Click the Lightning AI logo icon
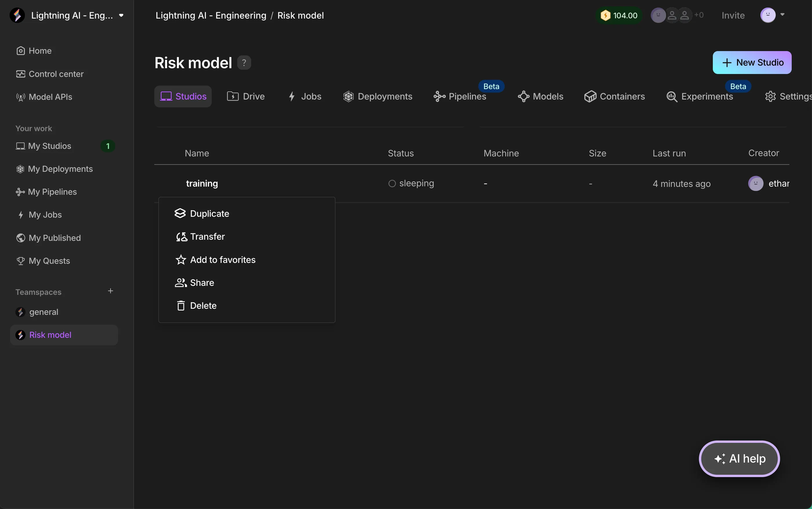Viewport: 812px width, 509px height. 17,15
